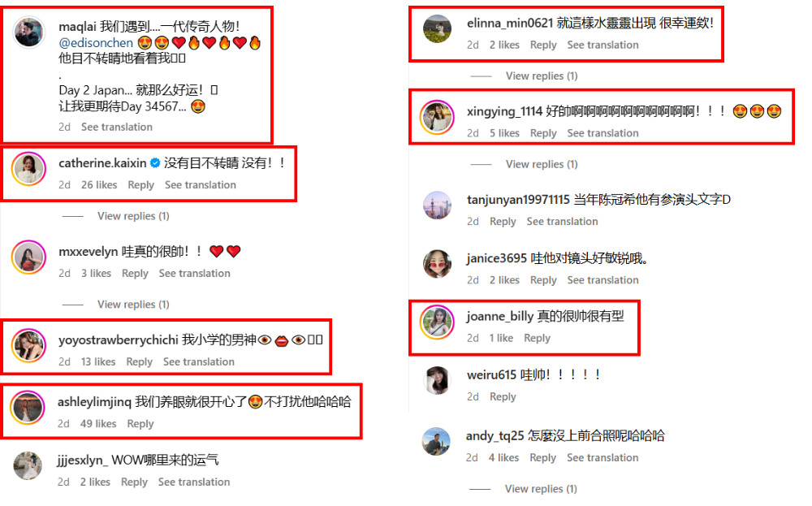This screenshot has width=812, height=506.
Task: Show replies under xingying_1114's comment
Action: click(x=541, y=164)
